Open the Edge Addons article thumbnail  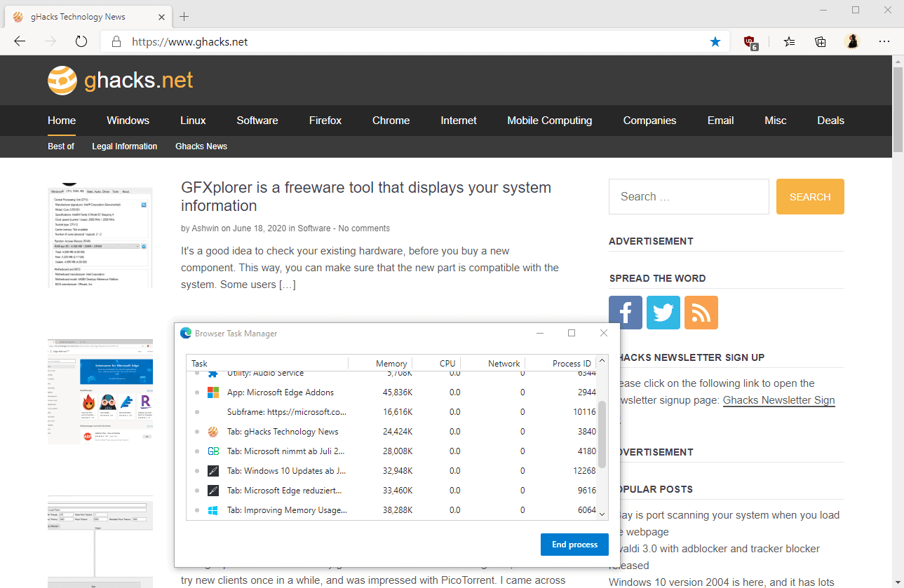(x=100, y=392)
